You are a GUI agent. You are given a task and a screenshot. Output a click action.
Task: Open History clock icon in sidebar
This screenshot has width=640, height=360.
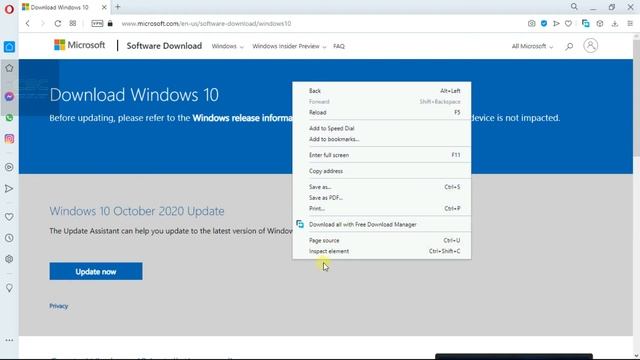(x=9, y=238)
